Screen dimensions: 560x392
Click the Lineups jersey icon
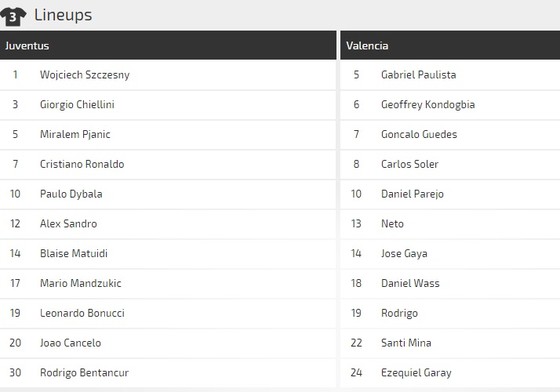(13, 16)
